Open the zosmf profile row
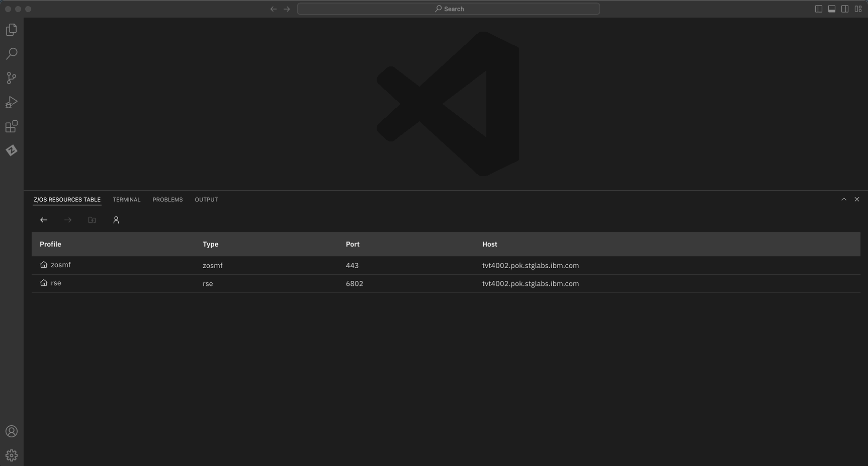Viewport: 868px width, 466px height. click(x=60, y=265)
